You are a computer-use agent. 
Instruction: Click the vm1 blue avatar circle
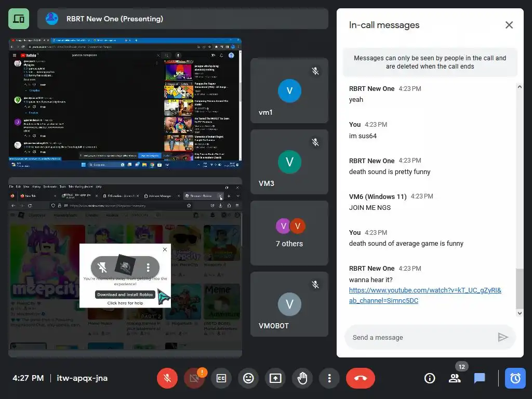tap(289, 90)
